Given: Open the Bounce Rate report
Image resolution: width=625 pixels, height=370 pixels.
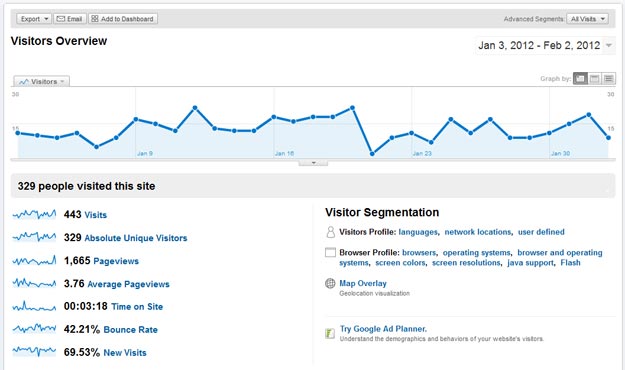Looking at the screenshot, I should tap(130, 330).
